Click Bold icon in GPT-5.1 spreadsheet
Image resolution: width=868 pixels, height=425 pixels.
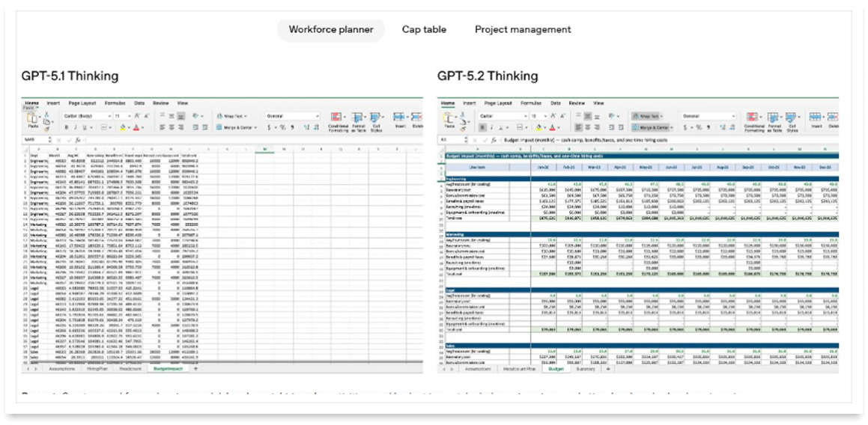(67, 127)
